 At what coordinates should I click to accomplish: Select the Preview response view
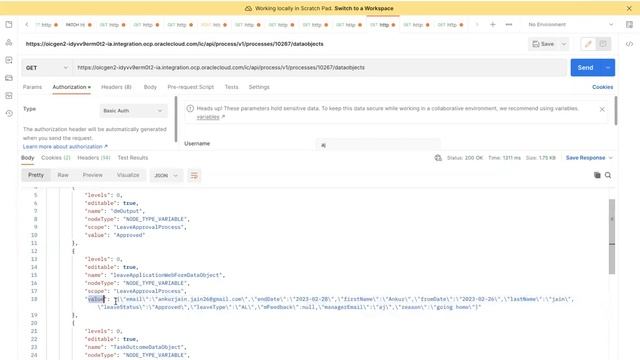[93, 175]
